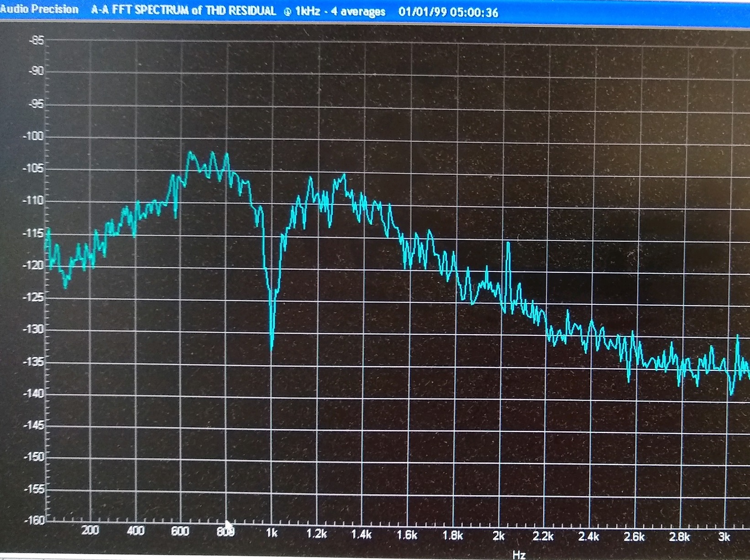Click the -160 vertical axis label
This screenshot has height=560, width=750.
(x=33, y=520)
